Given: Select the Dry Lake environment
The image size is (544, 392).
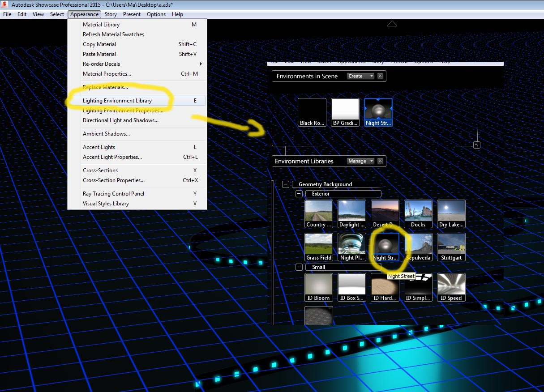Looking at the screenshot, I should (x=451, y=213).
